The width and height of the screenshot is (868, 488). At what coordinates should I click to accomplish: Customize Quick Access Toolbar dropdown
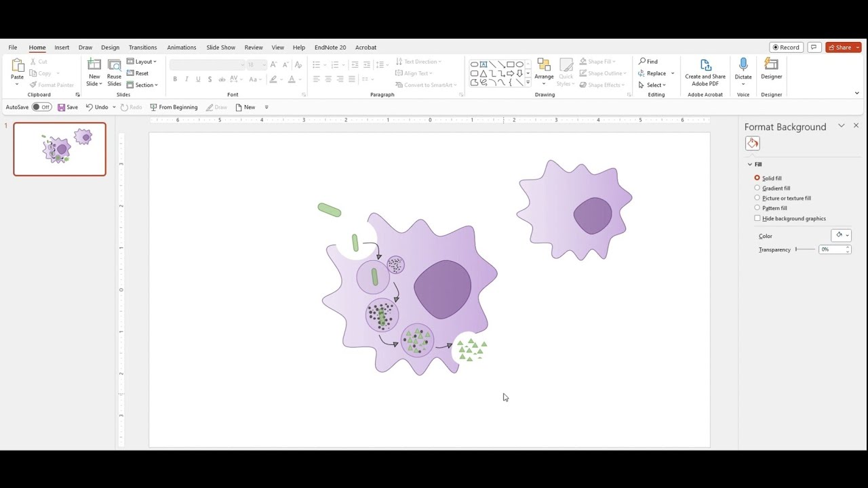267,107
